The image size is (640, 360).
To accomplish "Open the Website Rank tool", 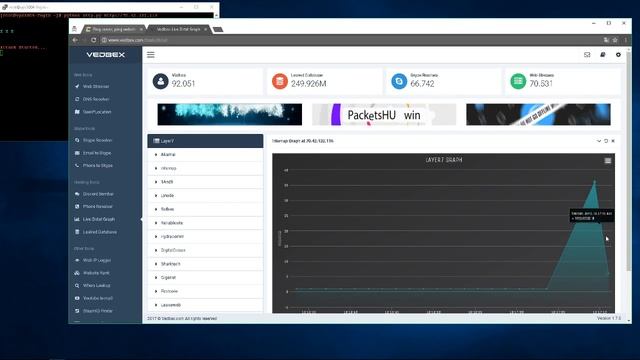I will (x=96, y=273).
